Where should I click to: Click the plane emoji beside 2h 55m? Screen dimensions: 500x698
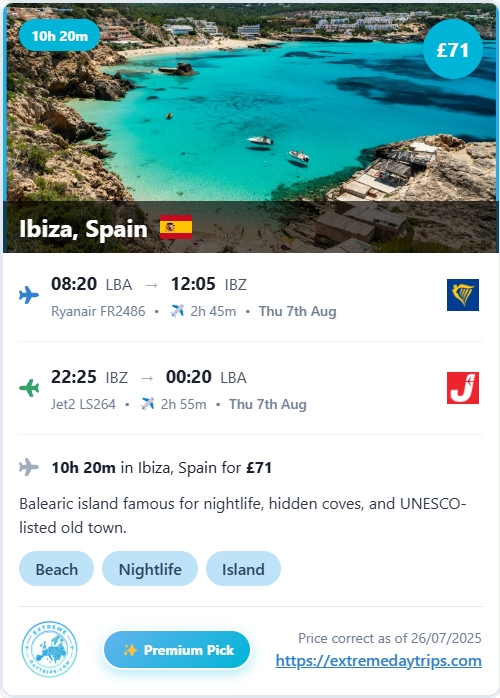(x=147, y=404)
